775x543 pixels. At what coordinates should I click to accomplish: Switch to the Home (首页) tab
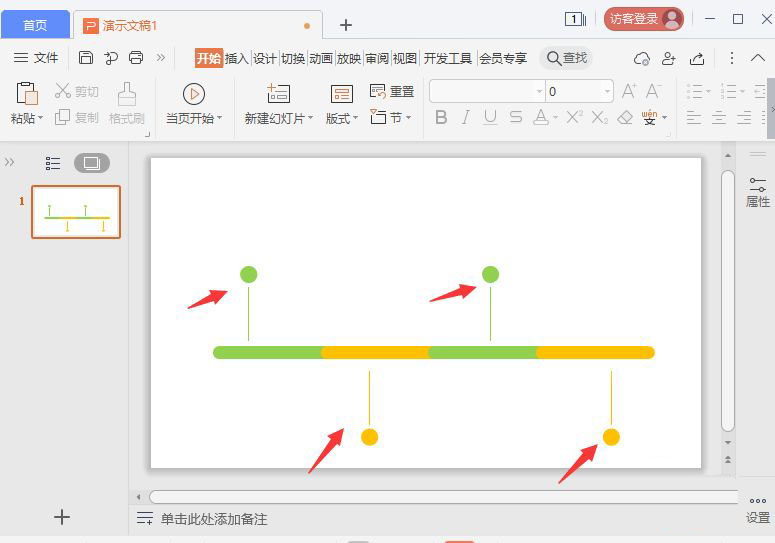35,25
